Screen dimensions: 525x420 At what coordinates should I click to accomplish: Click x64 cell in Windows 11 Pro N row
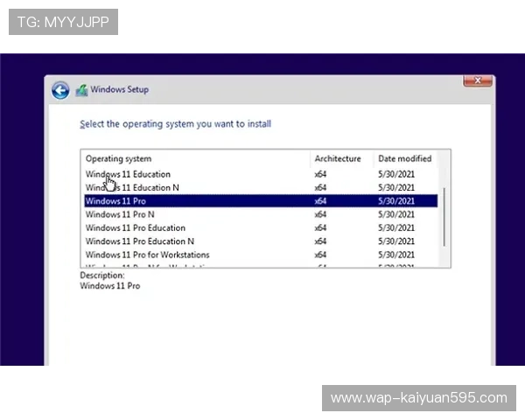[x=320, y=214]
